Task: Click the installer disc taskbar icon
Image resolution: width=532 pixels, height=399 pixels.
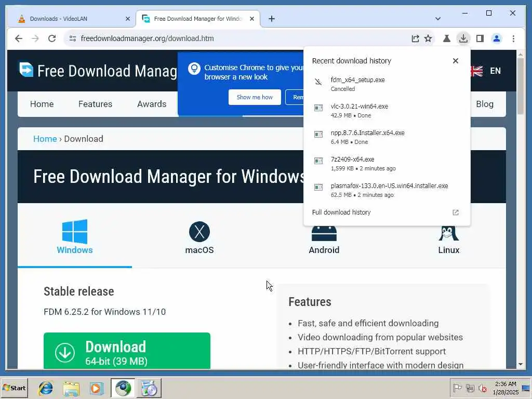Action: coord(149,388)
